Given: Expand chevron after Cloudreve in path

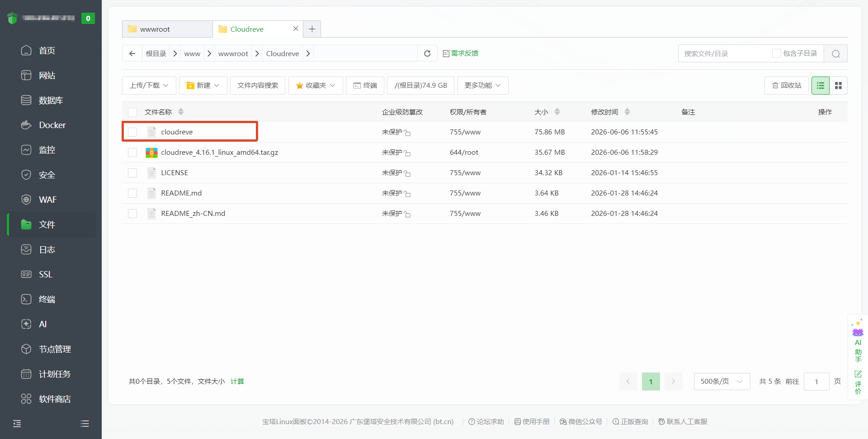Looking at the screenshot, I should (x=308, y=53).
